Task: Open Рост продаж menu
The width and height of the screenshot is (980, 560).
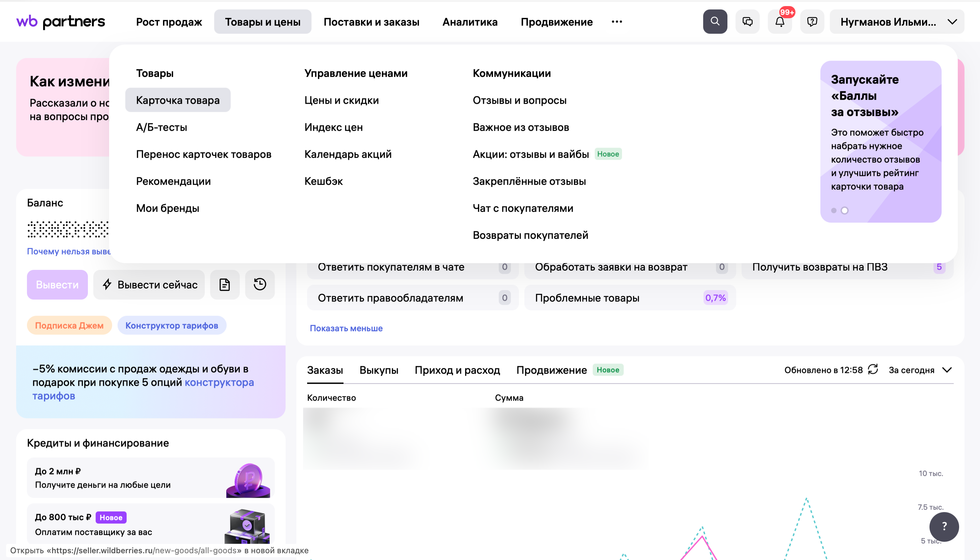Action: (x=169, y=22)
